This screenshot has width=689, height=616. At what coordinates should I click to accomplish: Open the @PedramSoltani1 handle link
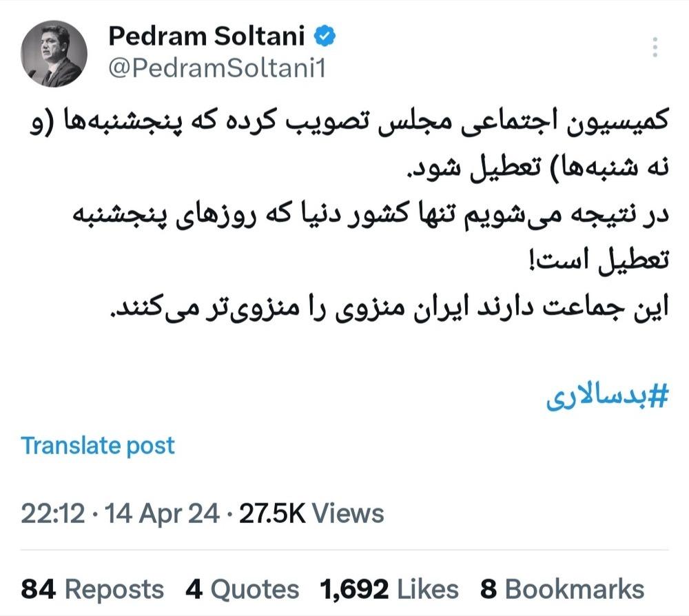pyautogui.click(x=217, y=69)
